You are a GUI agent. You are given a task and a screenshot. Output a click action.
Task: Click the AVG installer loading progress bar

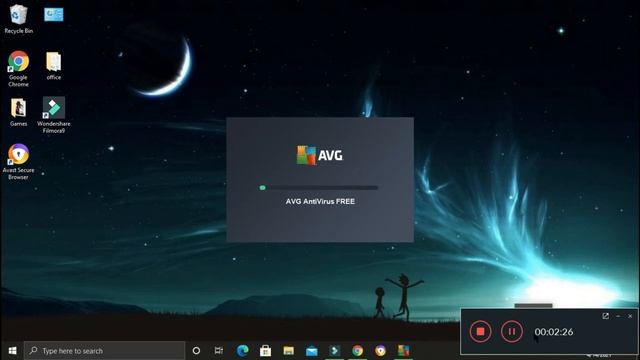318,188
